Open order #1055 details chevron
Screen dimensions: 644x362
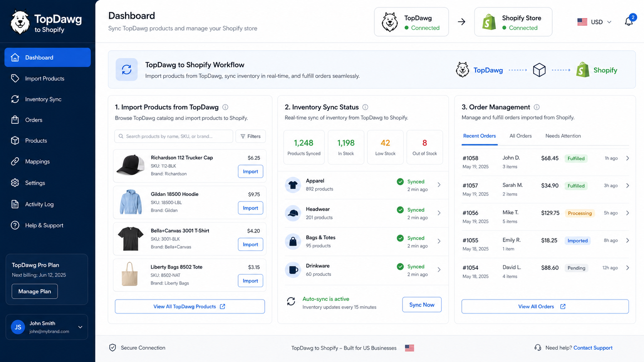tap(627, 240)
